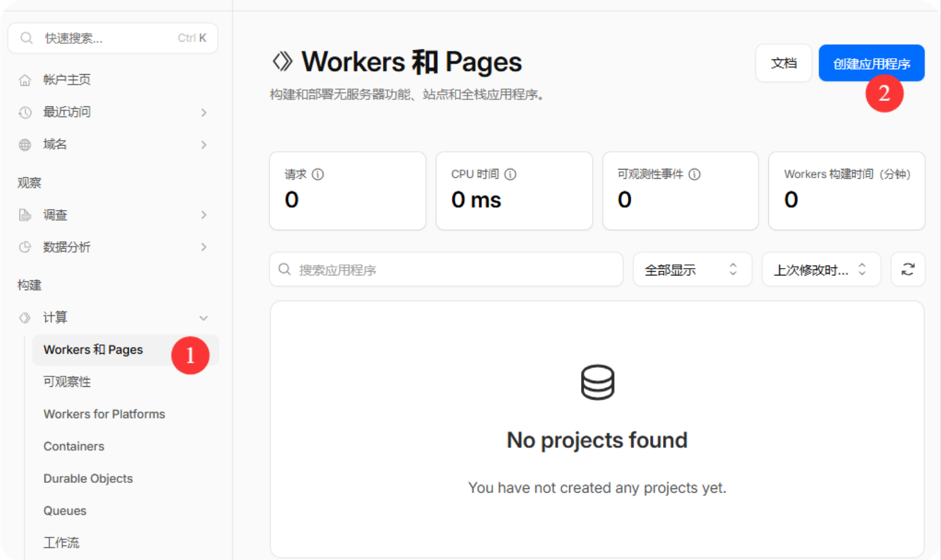Click the home icon beside 帐户主页
The width and height of the screenshot is (941, 560).
24,80
